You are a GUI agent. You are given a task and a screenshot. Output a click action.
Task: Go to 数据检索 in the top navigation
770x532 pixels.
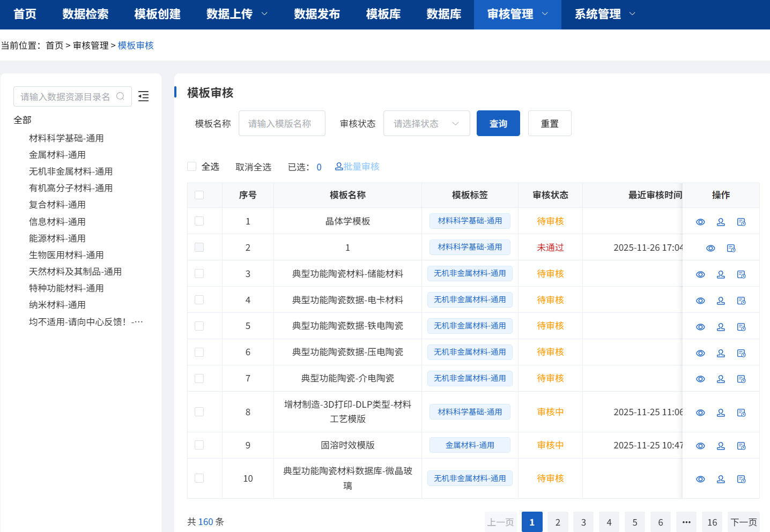pyautogui.click(x=86, y=14)
